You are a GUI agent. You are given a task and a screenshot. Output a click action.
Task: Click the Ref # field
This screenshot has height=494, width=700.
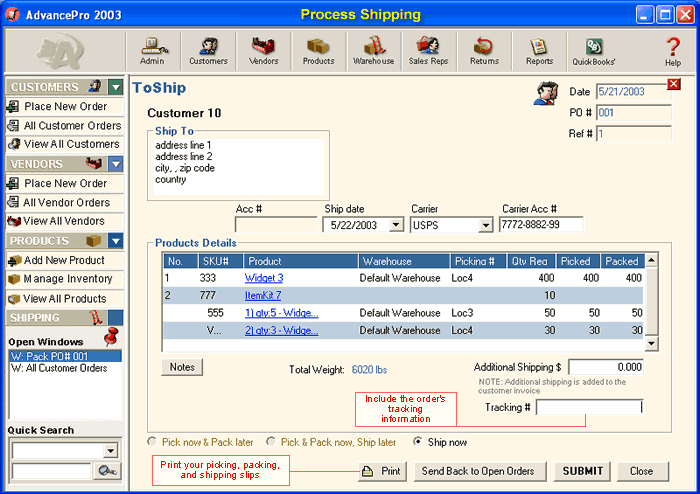coord(633,134)
